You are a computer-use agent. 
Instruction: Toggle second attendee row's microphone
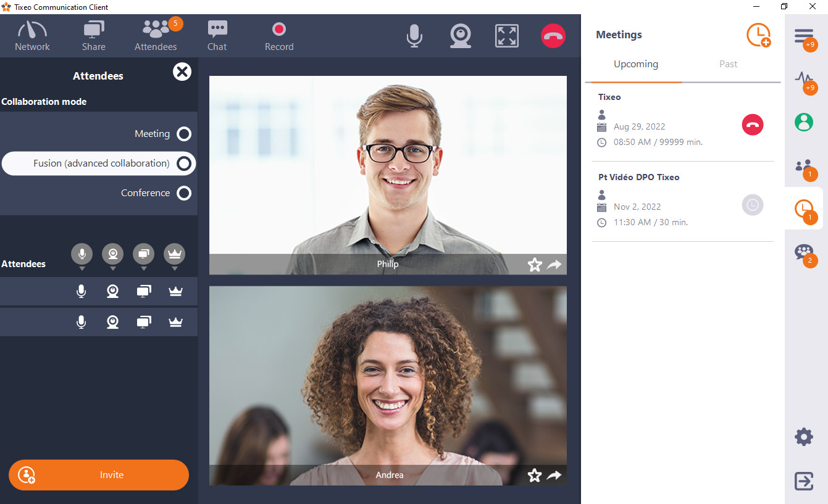pyautogui.click(x=81, y=321)
